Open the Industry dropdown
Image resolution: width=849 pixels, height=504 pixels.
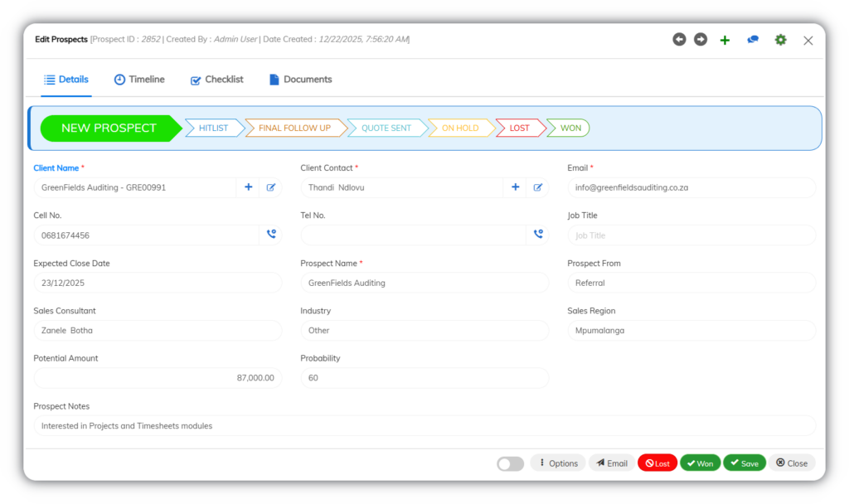(x=424, y=330)
